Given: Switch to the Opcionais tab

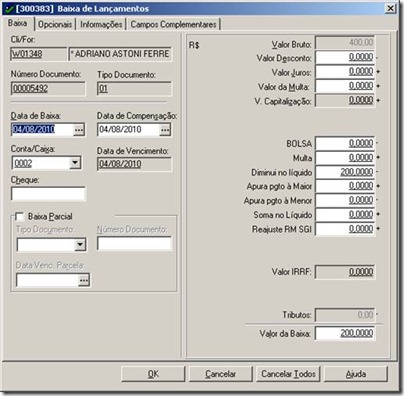Looking at the screenshot, I should pyautogui.click(x=55, y=24).
